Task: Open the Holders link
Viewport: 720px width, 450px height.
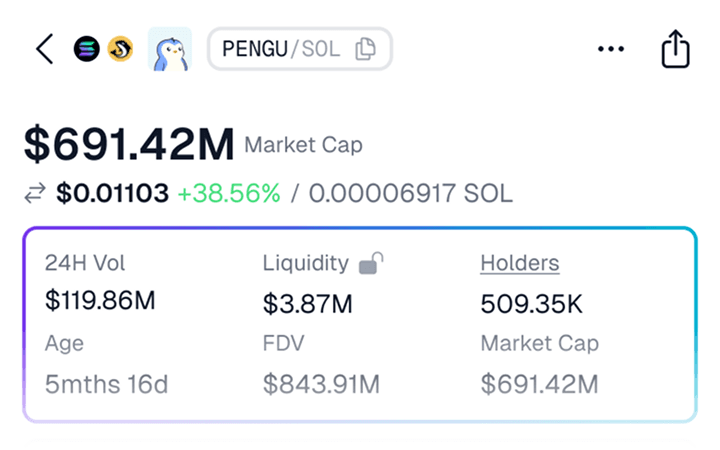Action: coord(520,264)
